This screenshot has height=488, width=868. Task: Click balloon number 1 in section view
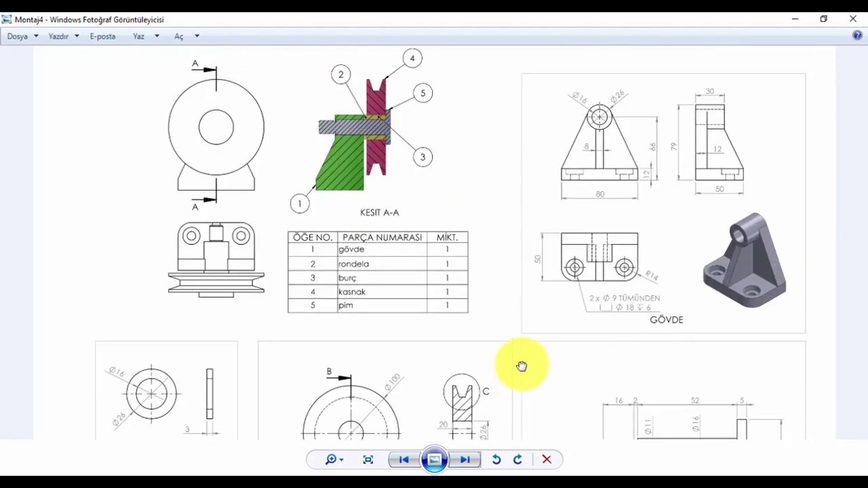[x=299, y=203]
